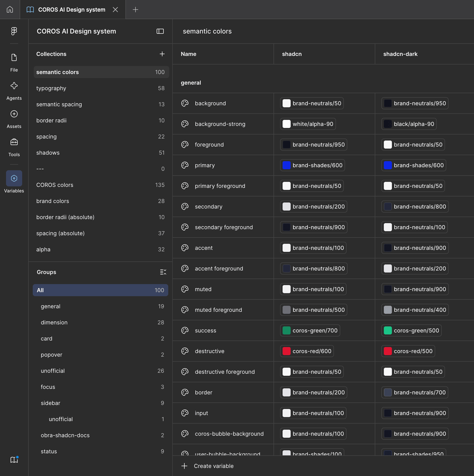Click success's coros-green/700 swatch

[287, 330]
